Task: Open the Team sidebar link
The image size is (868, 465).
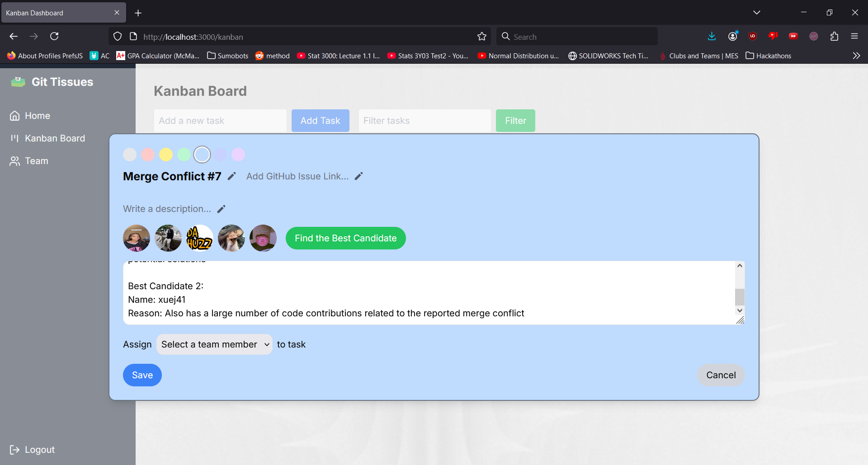Action: (29, 161)
